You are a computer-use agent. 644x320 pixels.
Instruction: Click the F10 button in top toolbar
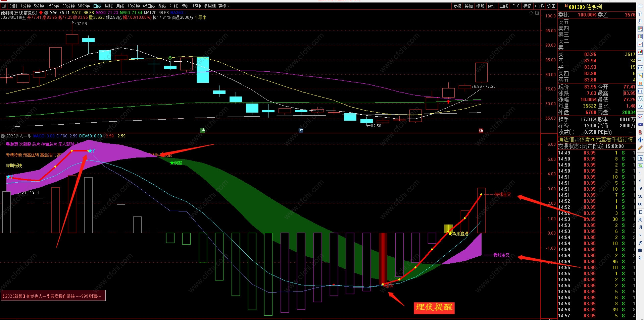(x=516, y=6)
